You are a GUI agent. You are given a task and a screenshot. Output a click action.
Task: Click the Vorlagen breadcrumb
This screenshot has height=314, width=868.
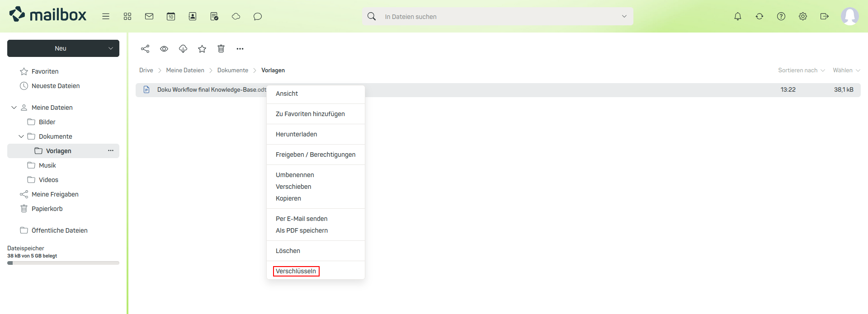click(273, 70)
